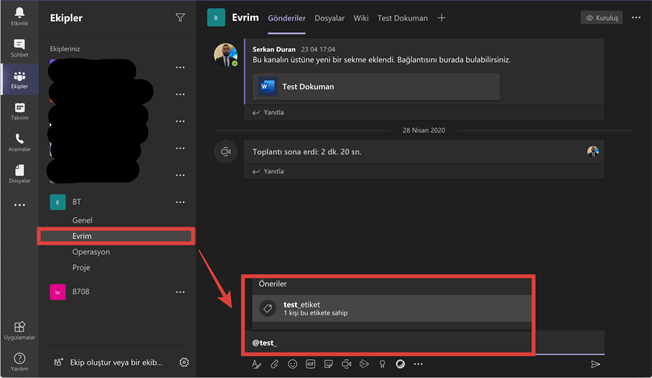The height and width of the screenshot is (378, 652).
Task: Insert a GIF into the message
Action: 310,364
